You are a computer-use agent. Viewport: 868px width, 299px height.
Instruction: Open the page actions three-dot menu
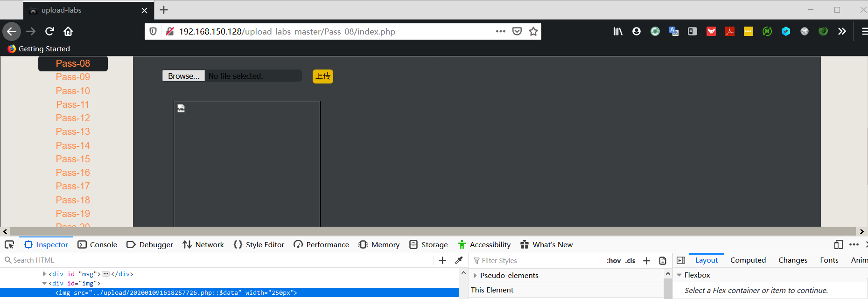point(501,31)
